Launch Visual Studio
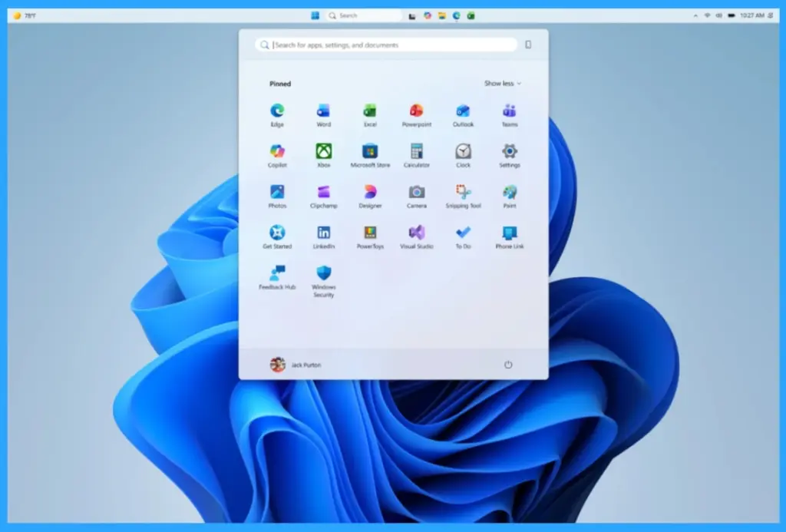 (417, 236)
